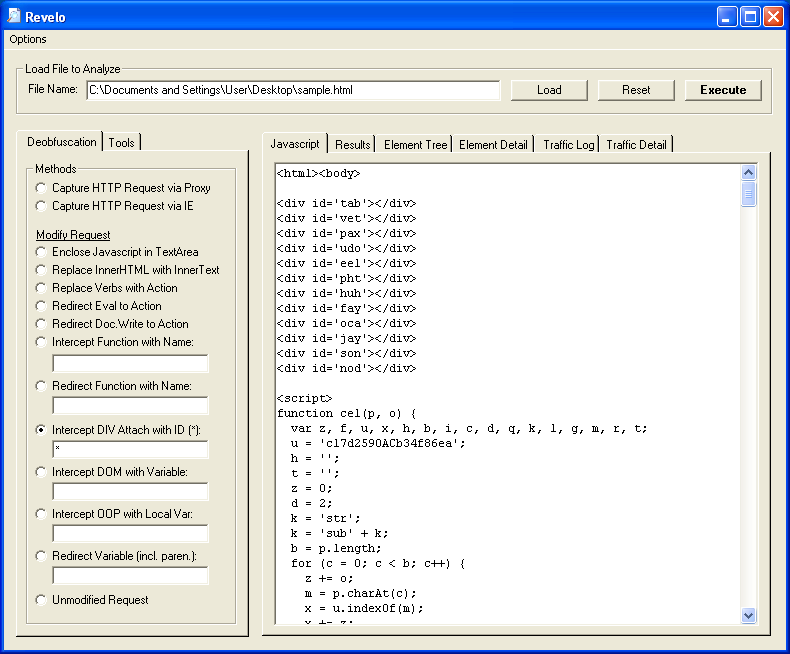Select Capture HTTP Request via IE
The width and height of the screenshot is (790, 654).
[x=40, y=206]
